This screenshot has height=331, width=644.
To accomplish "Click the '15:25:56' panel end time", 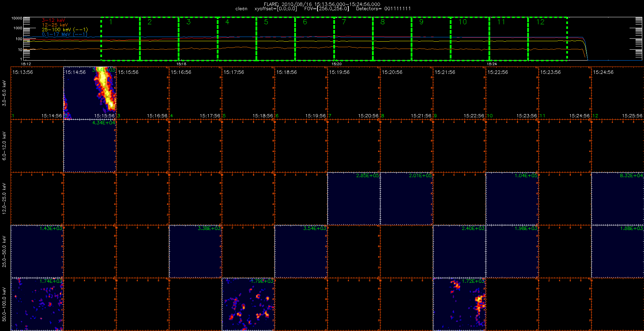I will [x=632, y=115].
